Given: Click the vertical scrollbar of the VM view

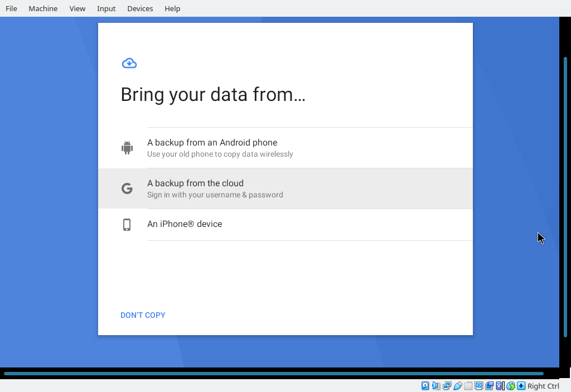Looking at the screenshot, I should 565,197.
